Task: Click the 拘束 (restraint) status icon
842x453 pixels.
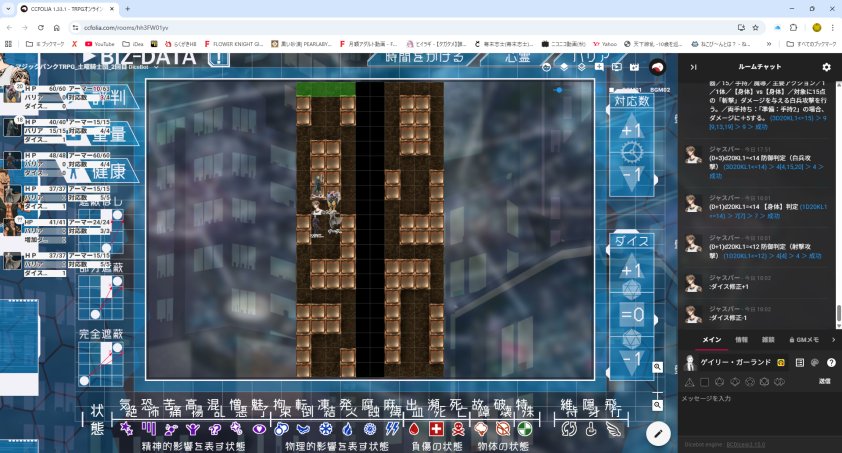Action: coord(281,429)
